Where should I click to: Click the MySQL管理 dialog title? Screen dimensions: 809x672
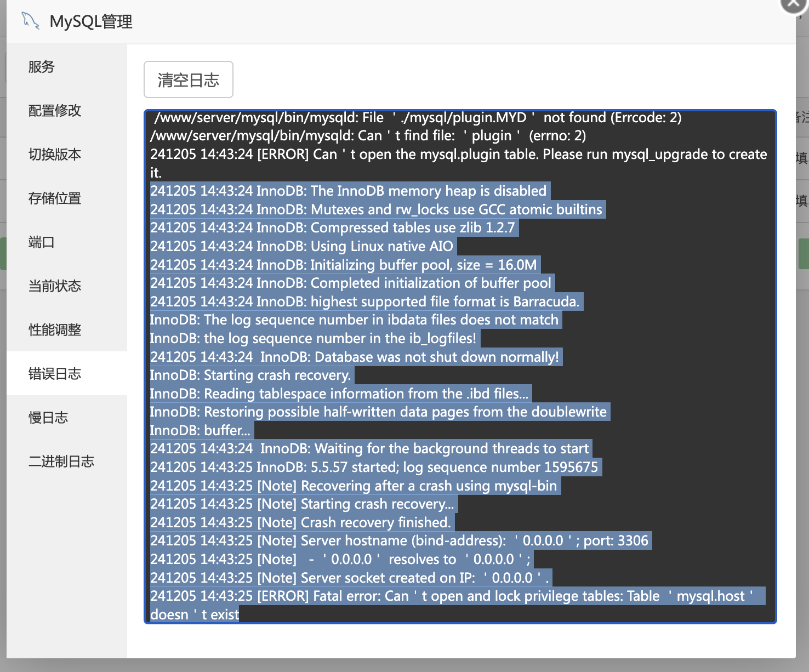[x=91, y=22]
